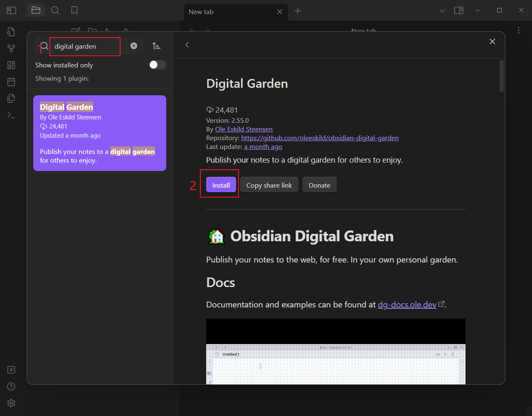The image size is (532, 416).
Task: Open the terminal icon in the ribbon
Action: click(x=11, y=115)
